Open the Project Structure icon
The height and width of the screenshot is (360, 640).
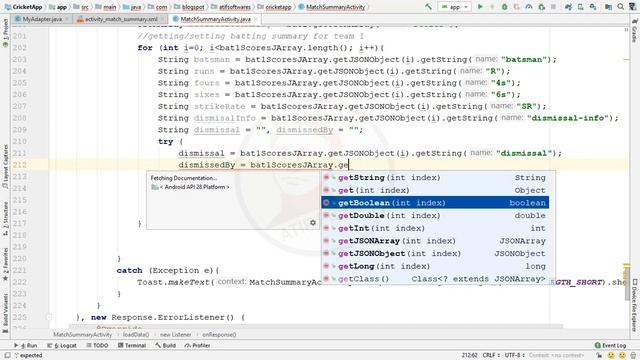[x=608, y=7]
